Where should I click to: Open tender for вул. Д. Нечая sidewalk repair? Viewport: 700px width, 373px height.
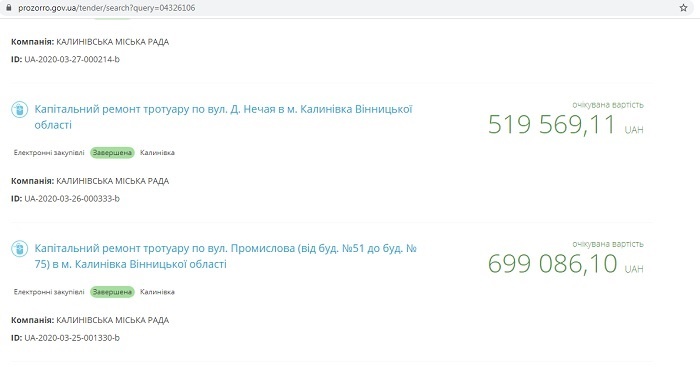(x=223, y=117)
